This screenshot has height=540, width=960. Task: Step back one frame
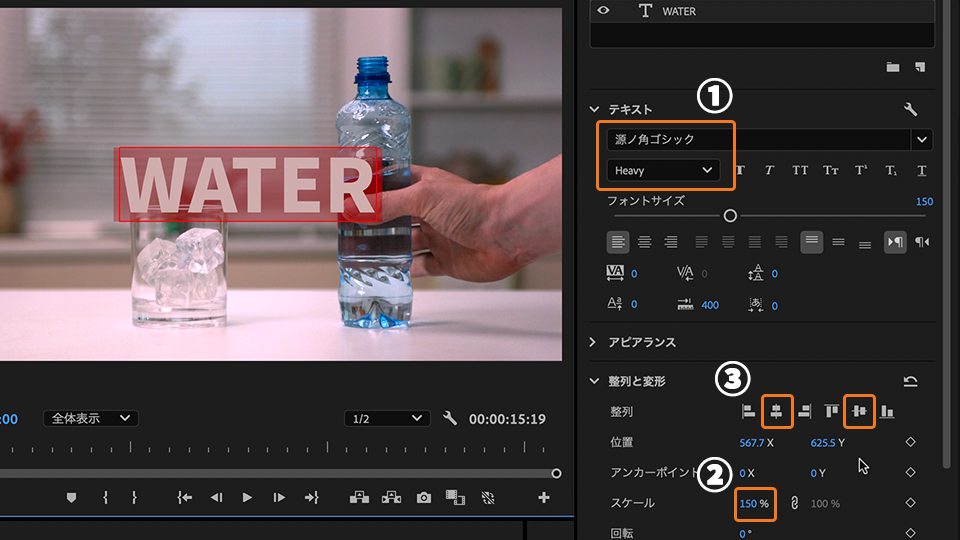(216, 498)
